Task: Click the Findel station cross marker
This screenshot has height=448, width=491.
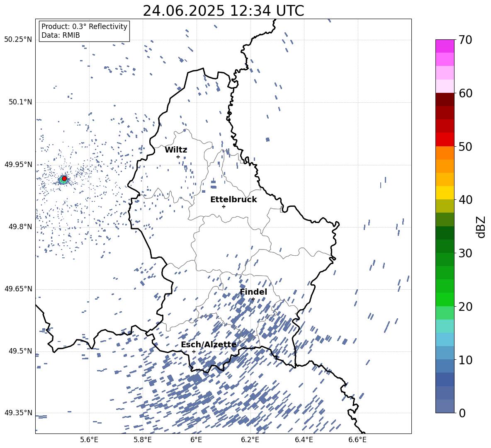Action: 253,299
